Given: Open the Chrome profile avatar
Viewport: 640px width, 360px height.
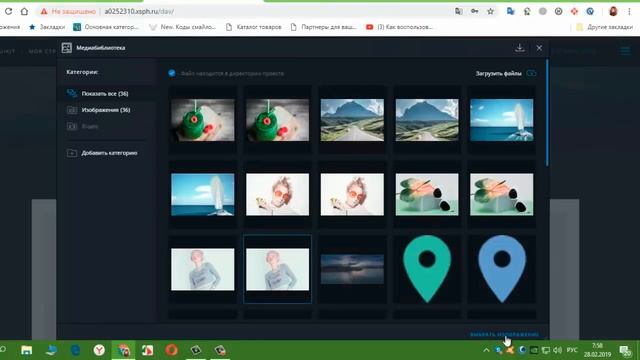Looking at the screenshot, I should (x=613, y=11).
